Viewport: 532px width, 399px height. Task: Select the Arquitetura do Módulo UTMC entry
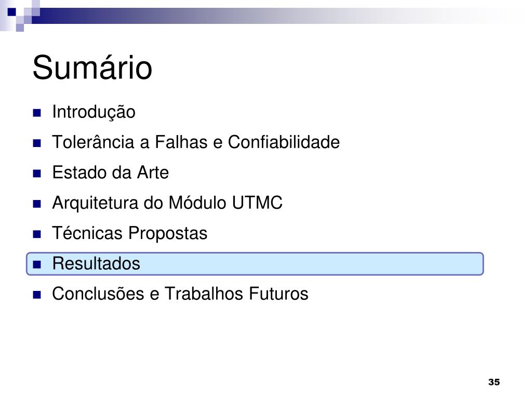pyautogui.click(x=167, y=203)
